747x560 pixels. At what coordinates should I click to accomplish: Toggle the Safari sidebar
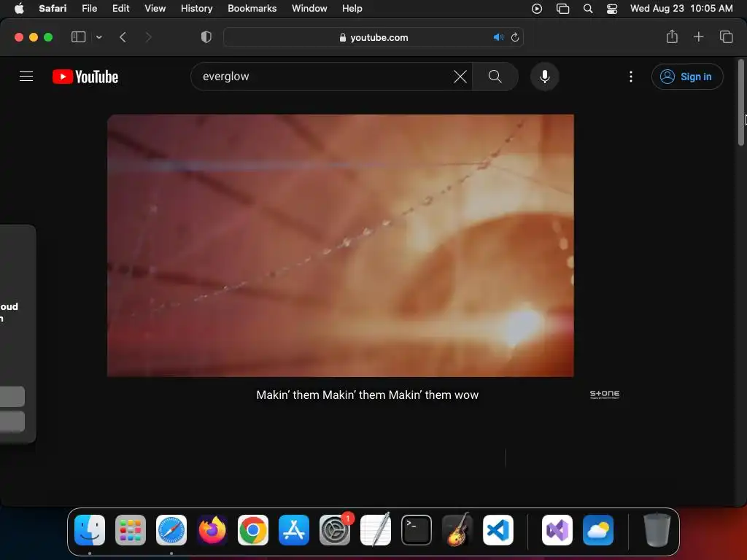pyautogui.click(x=78, y=37)
